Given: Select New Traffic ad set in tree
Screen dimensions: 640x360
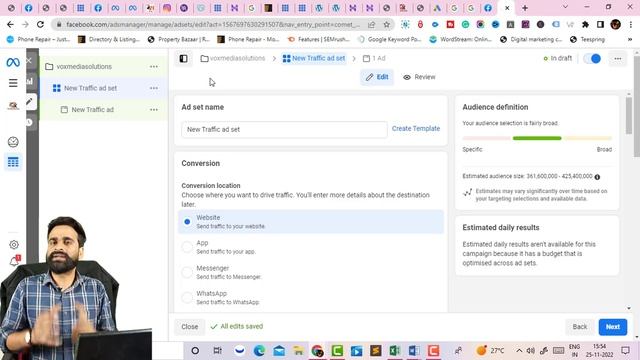Looking at the screenshot, I should click(x=90, y=88).
